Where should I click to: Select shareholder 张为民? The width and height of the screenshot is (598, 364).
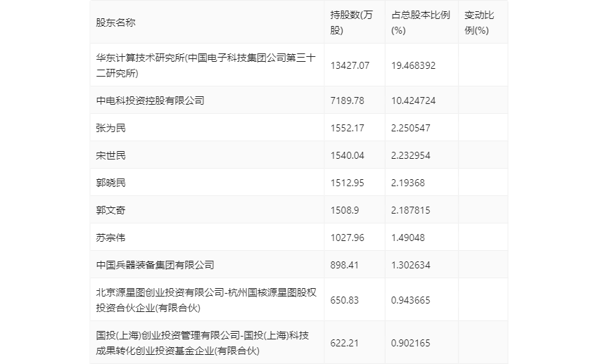tap(110, 128)
